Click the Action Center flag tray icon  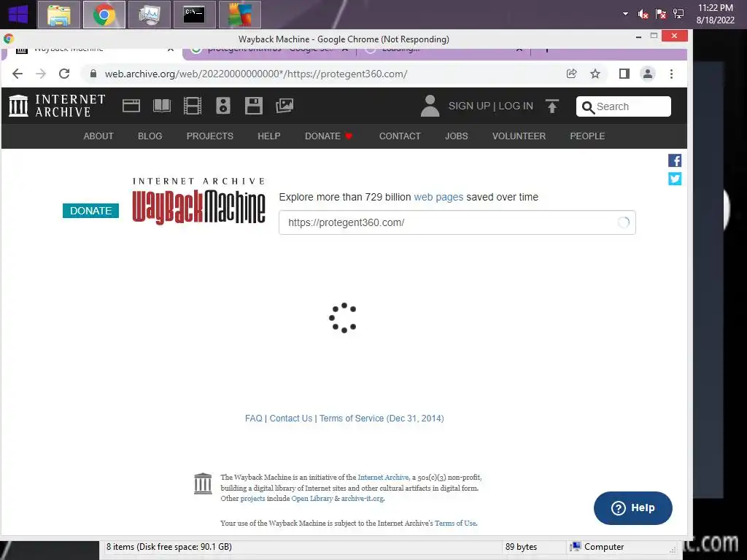661,15
